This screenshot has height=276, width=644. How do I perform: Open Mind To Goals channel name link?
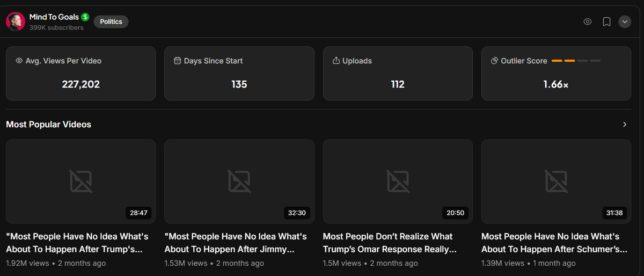point(54,17)
